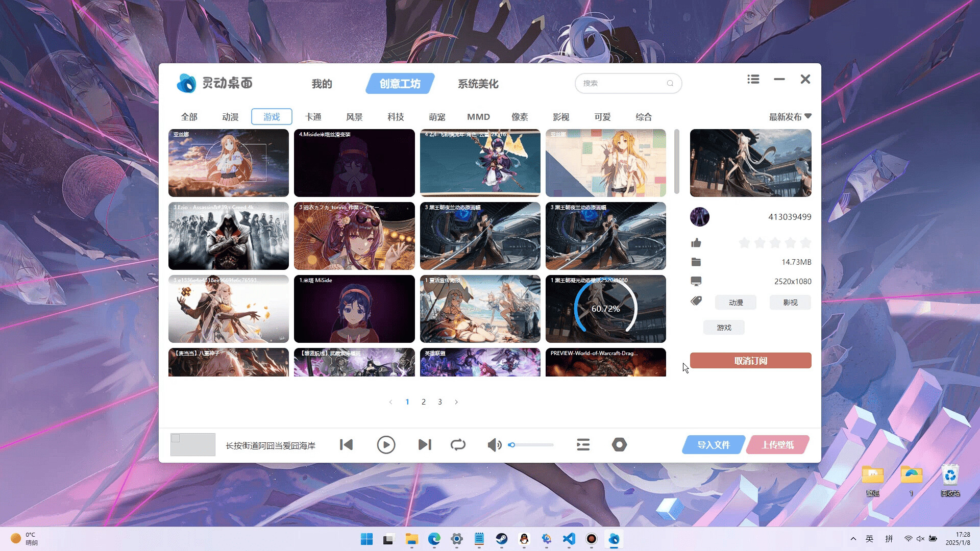This screenshot has width=980, height=551.
Task: Click the 取消订阅 button
Action: coord(750,361)
